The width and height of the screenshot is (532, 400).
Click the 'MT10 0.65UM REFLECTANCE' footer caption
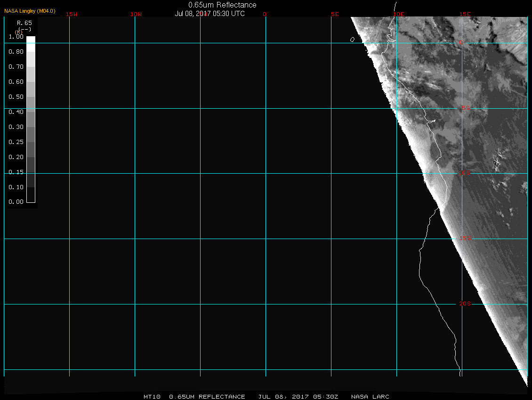click(194, 397)
